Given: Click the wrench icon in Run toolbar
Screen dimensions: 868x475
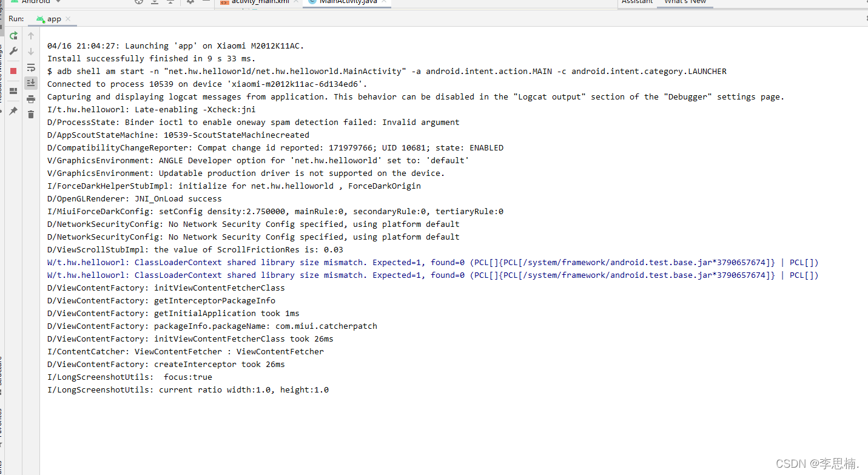Looking at the screenshot, I should click(x=13, y=52).
